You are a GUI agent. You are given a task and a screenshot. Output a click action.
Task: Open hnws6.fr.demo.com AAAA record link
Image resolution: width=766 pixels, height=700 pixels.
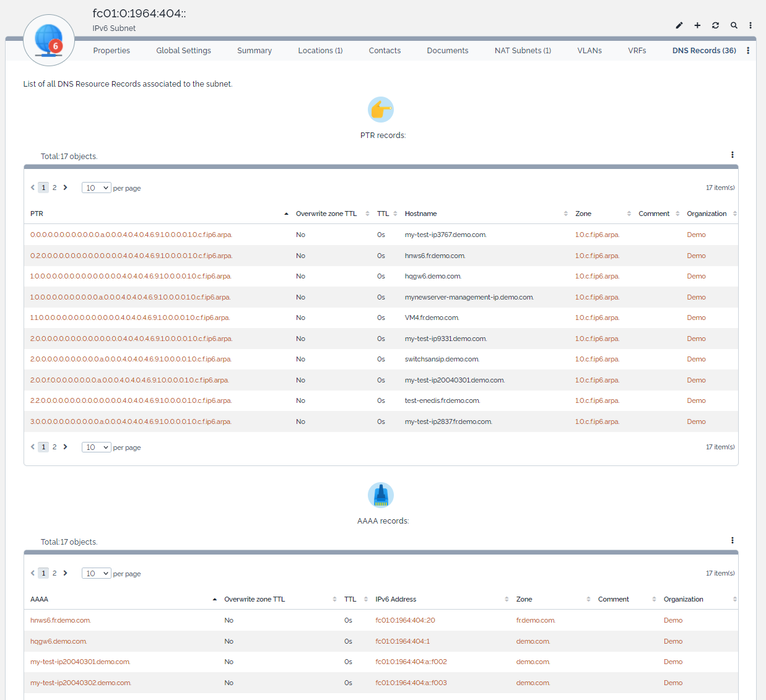61,620
